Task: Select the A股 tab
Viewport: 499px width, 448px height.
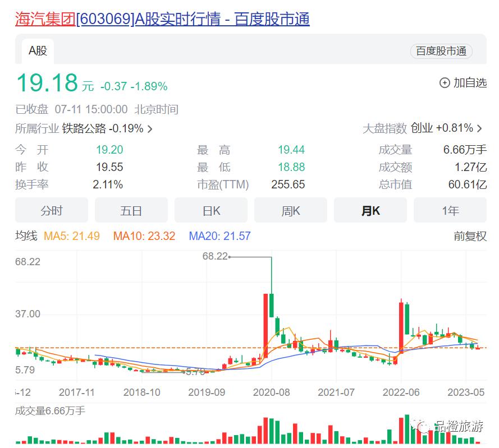Action: (38, 51)
